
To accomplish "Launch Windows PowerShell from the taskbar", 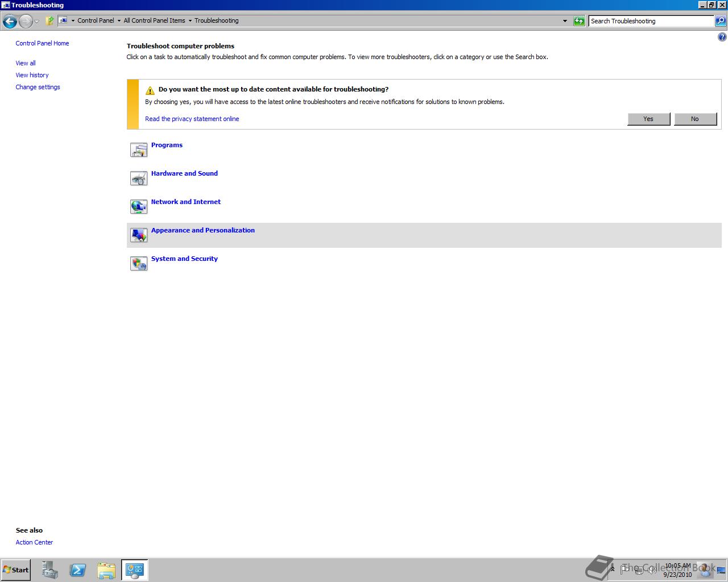I will click(78, 570).
